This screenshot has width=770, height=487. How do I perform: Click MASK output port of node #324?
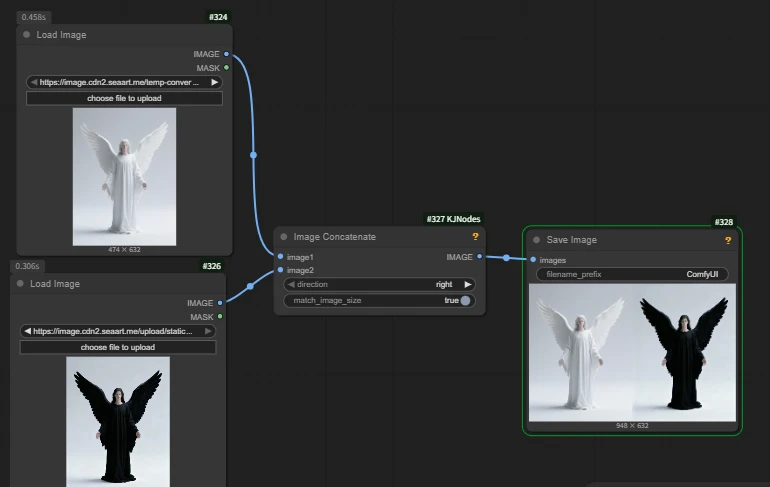[x=227, y=68]
